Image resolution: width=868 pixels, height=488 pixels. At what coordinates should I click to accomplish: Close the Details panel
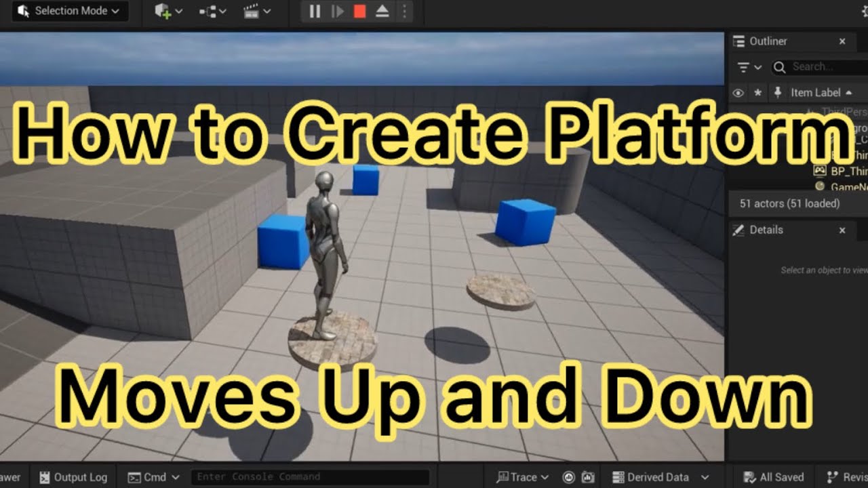coord(842,230)
